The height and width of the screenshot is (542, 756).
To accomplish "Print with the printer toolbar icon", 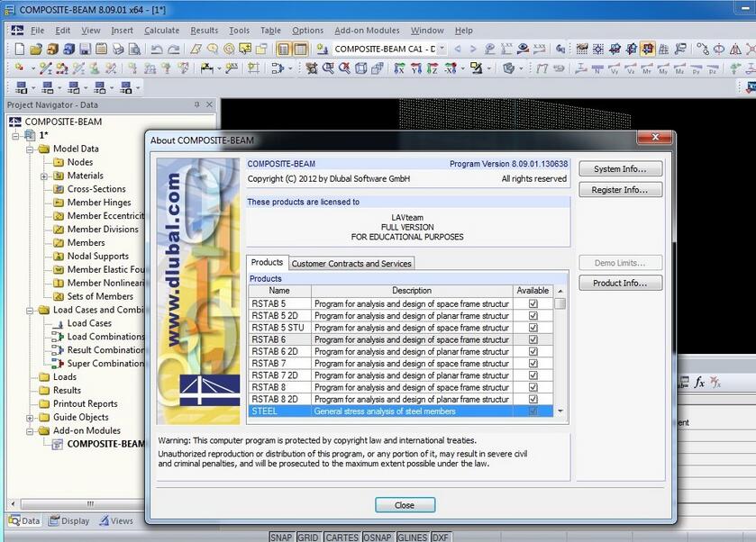I will tap(119, 49).
